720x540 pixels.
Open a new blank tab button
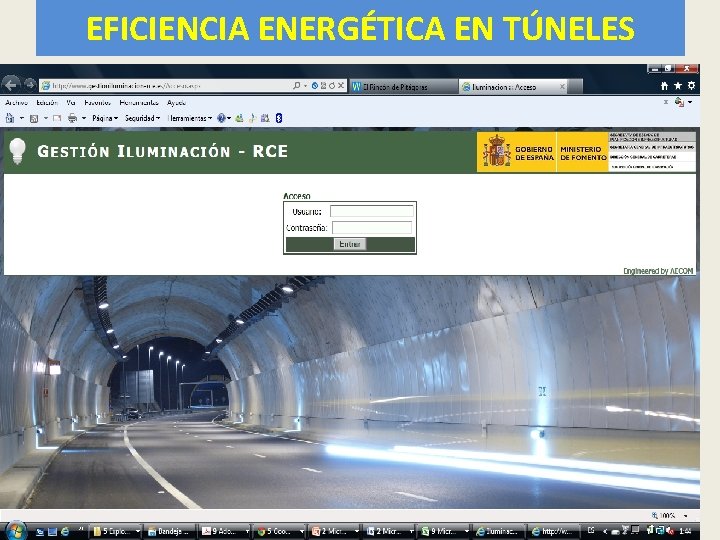[576, 86]
